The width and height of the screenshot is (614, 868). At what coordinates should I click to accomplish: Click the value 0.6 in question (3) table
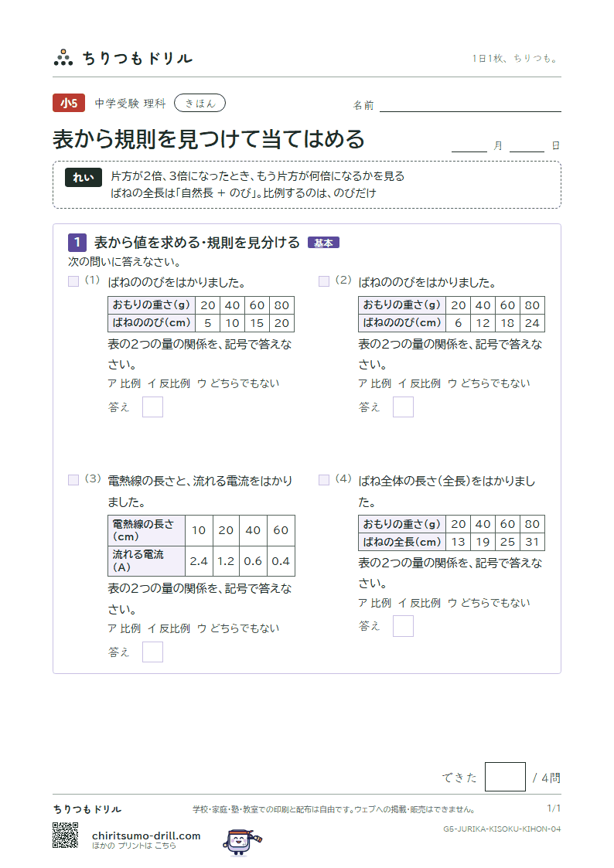click(x=253, y=561)
